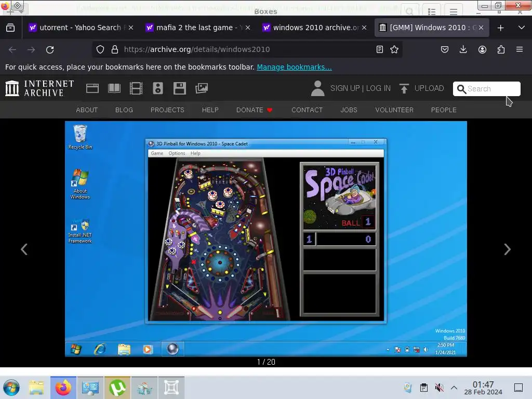Bookmark this page with the star
This screenshot has height=399, width=532.
click(x=394, y=49)
